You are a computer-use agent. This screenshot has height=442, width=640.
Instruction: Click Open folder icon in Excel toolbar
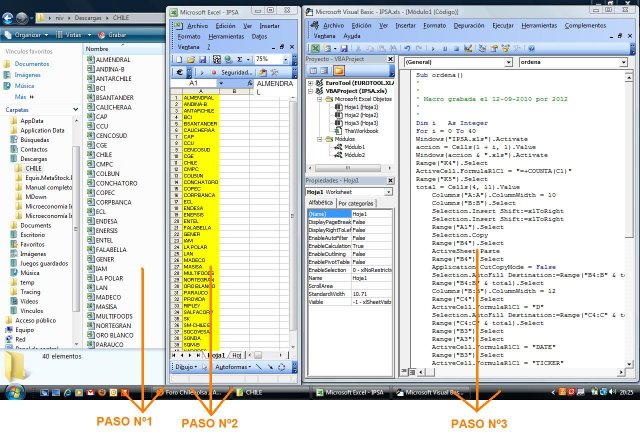pyautogui.click(x=191, y=60)
